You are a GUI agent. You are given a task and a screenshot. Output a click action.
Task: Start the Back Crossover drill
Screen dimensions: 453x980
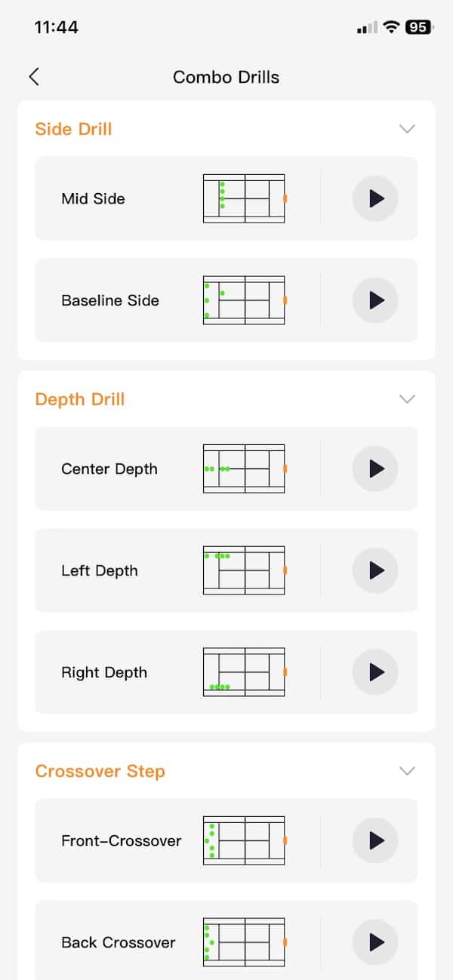(375, 942)
